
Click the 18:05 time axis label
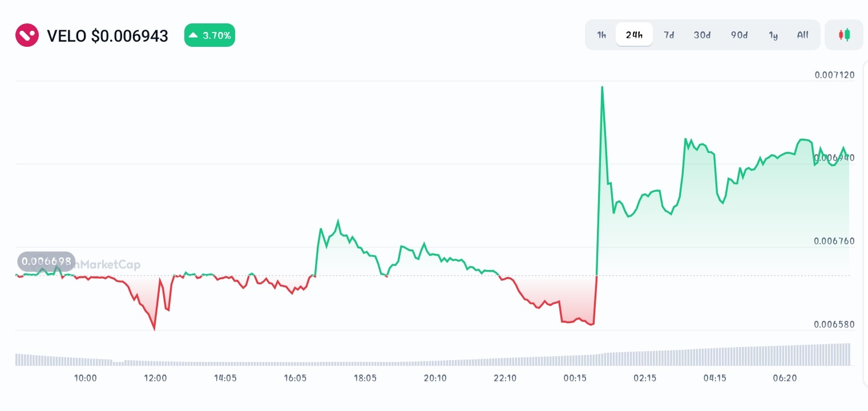click(365, 378)
